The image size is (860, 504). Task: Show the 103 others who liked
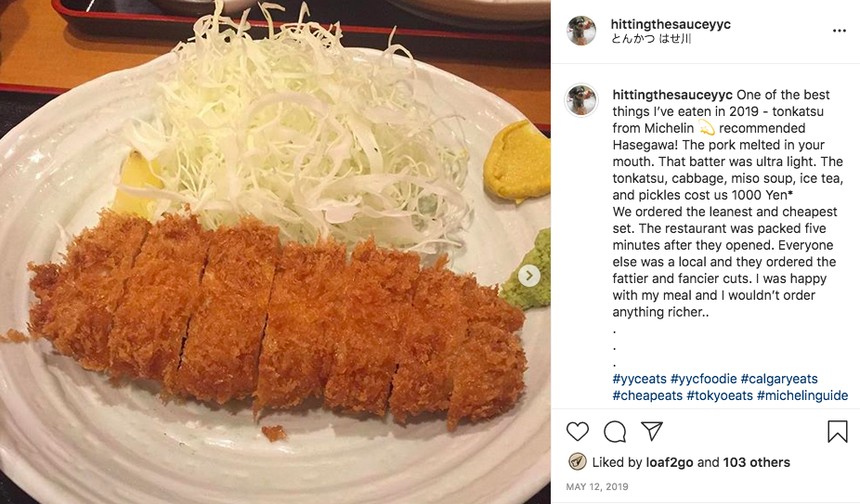tap(757, 462)
